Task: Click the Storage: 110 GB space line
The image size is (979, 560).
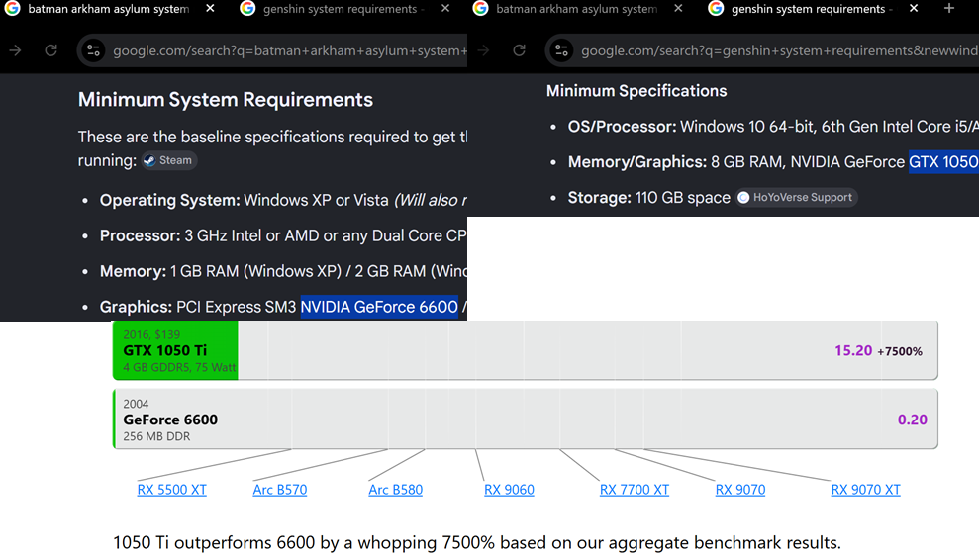Action: coord(648,198)
